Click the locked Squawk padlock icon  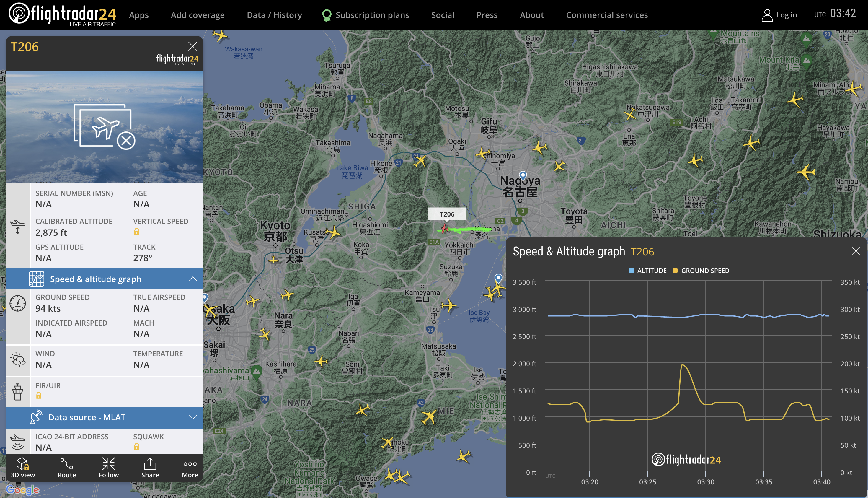136,446
